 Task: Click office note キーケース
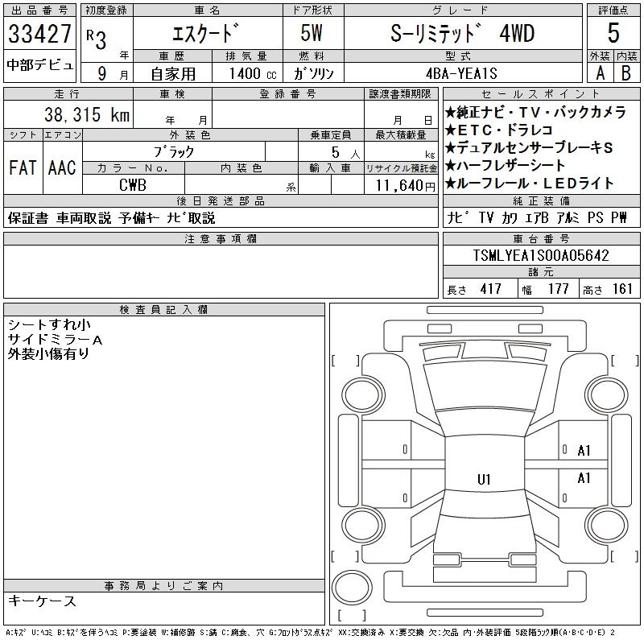(x=42, y=601)
